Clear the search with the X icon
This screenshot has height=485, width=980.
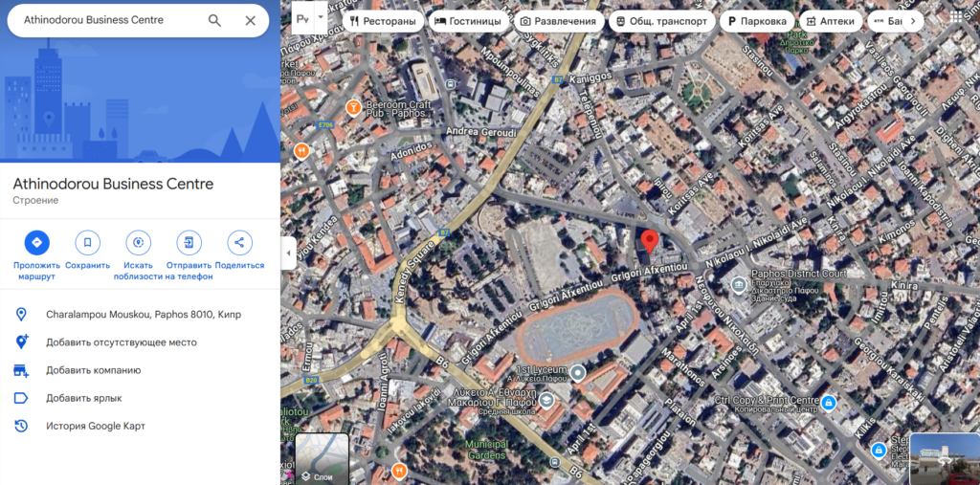pyautogui.click(x=250, y=20)
